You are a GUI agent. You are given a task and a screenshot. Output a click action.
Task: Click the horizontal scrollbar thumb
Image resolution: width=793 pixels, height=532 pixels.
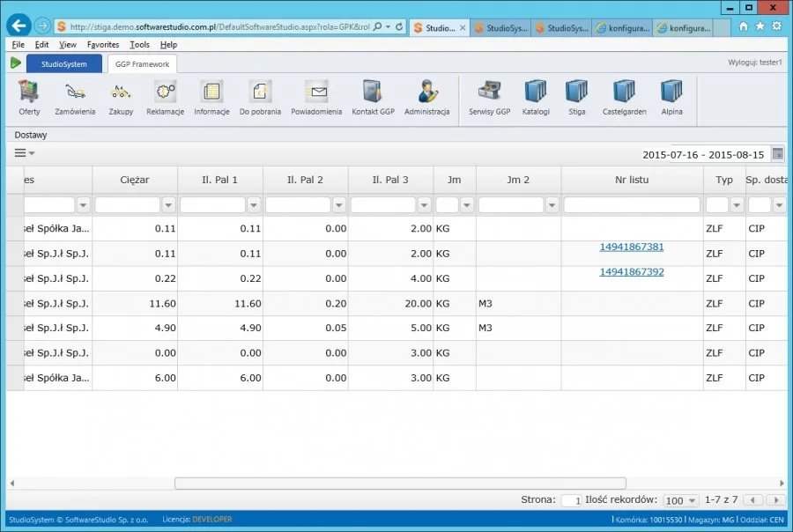tap(401, 484)
